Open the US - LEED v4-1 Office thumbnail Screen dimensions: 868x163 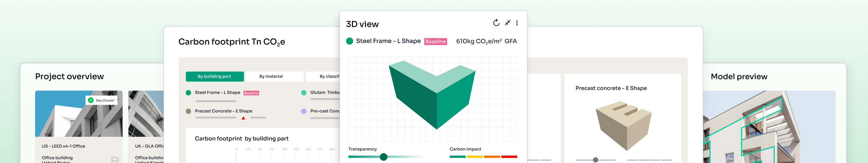point(79,114)
